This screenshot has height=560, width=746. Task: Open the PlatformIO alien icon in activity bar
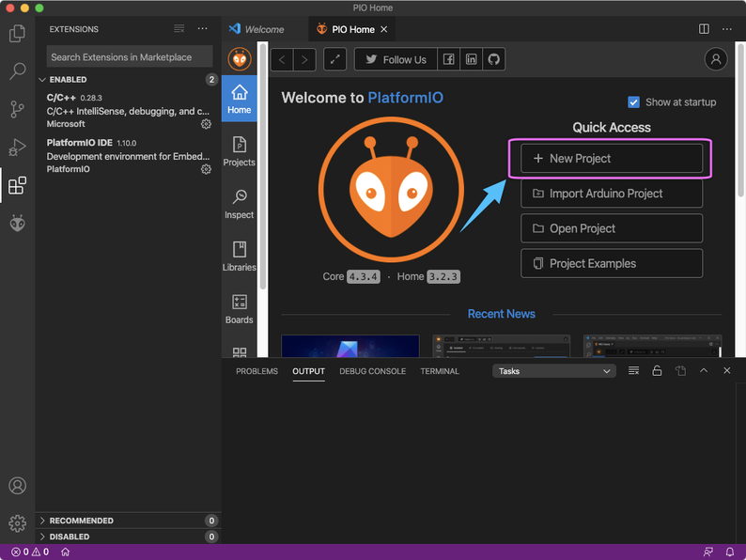click(17, 223)
